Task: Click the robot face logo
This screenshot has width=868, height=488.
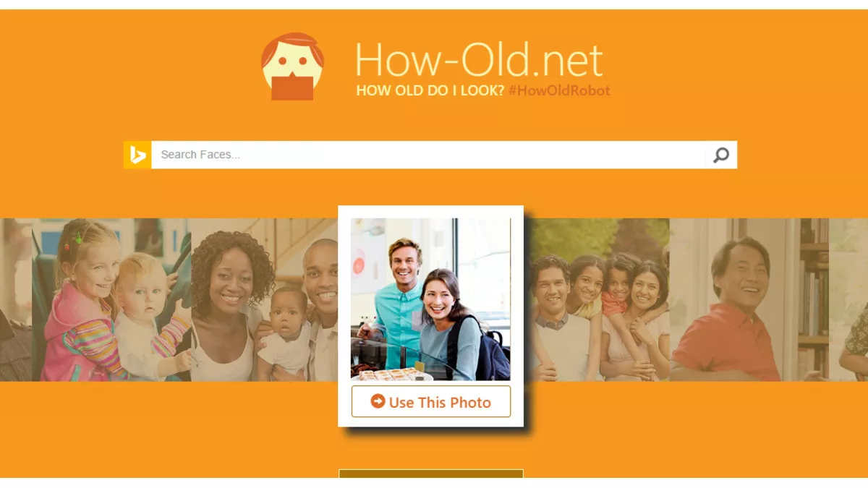Action: (x=292, y=67)
